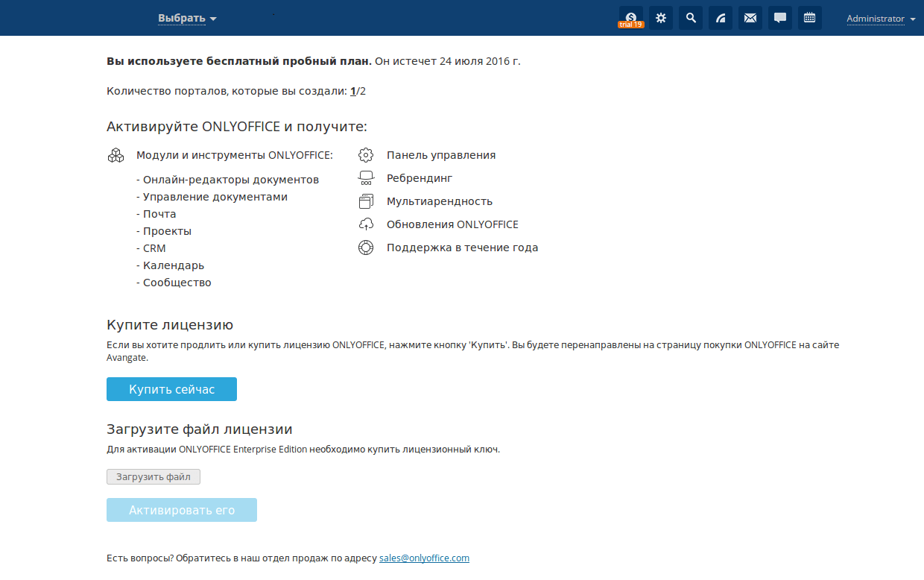Image resolution: width=924 pixels, height=580 pixels.
Task: Click 'Поддержка в течение года' text
Action: [462, 248]
